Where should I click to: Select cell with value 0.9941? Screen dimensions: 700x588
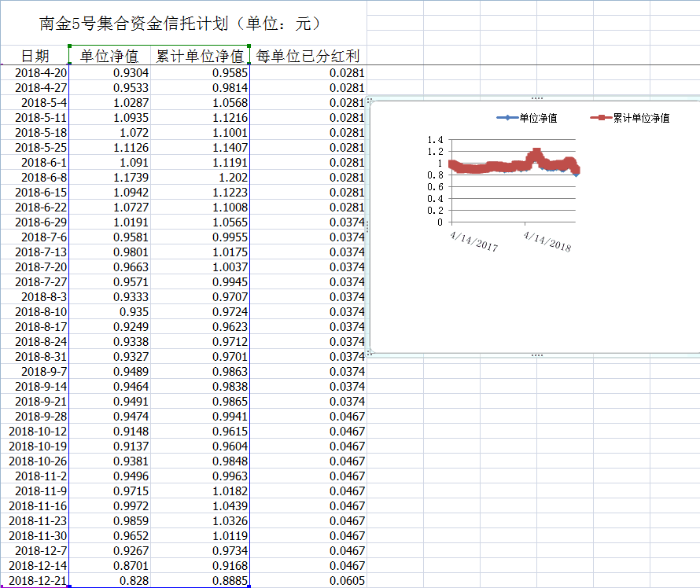click(x=200, y=417)
